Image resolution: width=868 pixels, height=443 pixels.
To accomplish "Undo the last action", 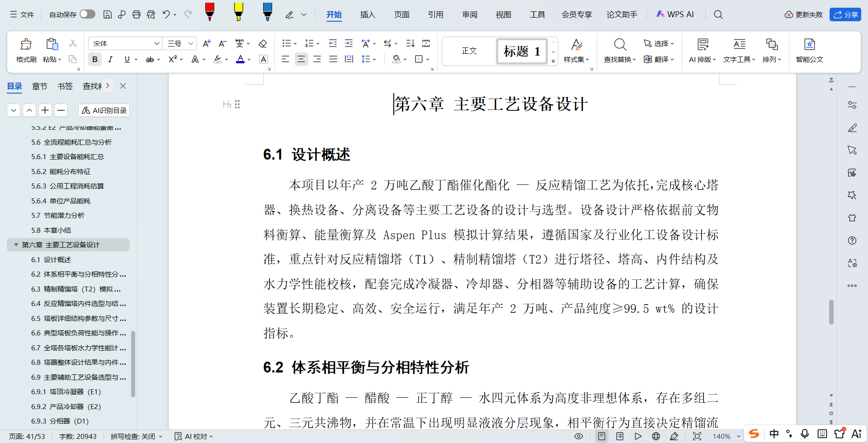I will click(x=166, y=14).
